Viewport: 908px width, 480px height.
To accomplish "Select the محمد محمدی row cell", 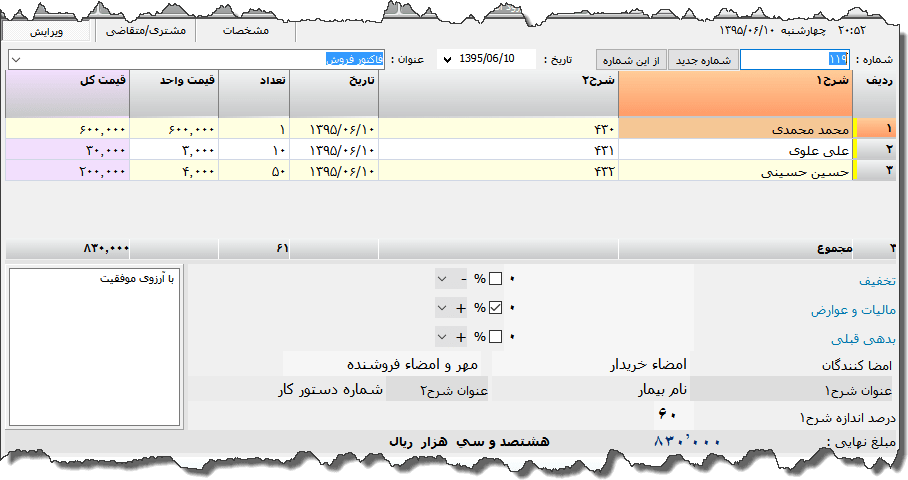I will tap(735, 129).
